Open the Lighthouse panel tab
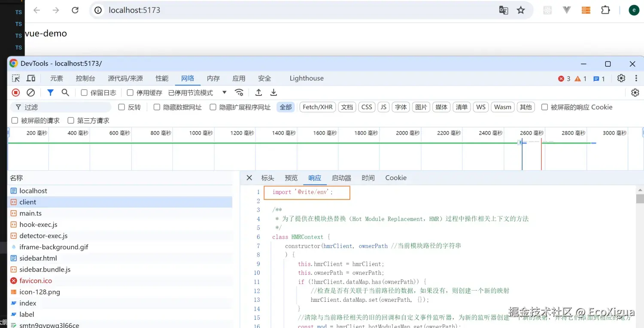This screenshot has width=644, height=328. point(307,78)
